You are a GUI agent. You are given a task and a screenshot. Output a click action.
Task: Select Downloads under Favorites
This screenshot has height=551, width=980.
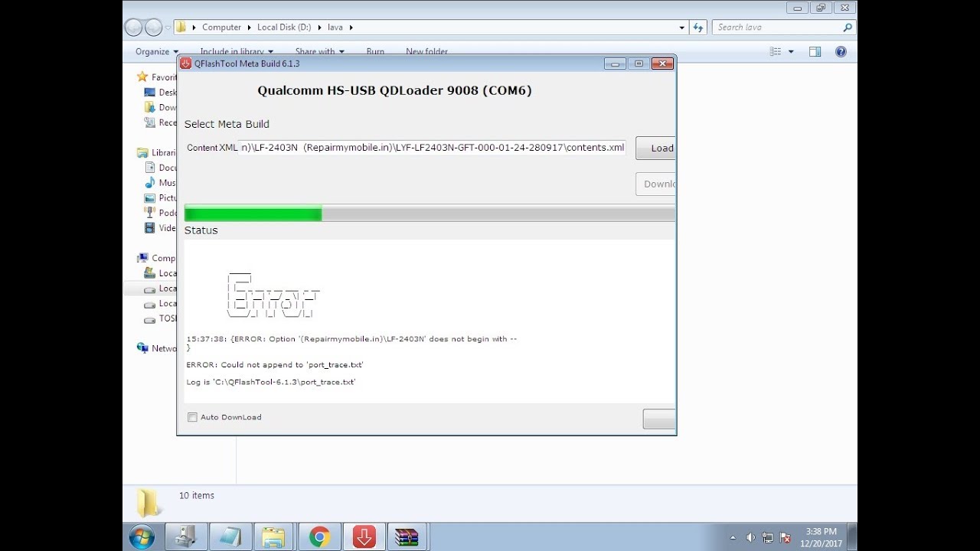tap(161, 107)
